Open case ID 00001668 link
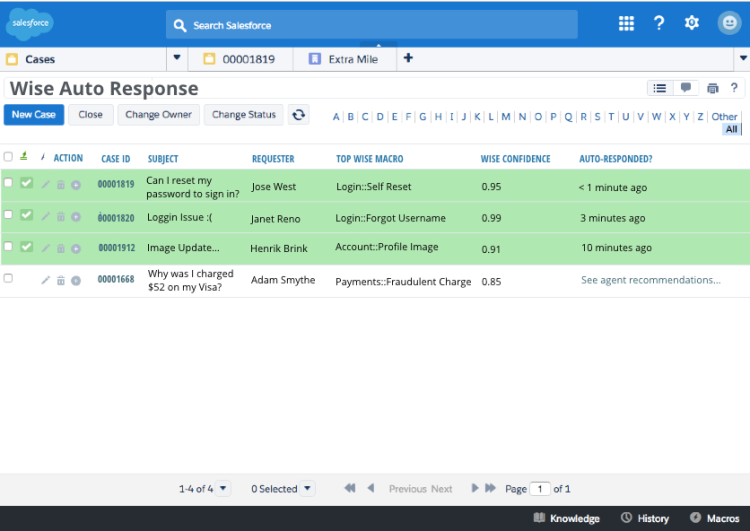The image size is (750, 531). tap(116, 279)
